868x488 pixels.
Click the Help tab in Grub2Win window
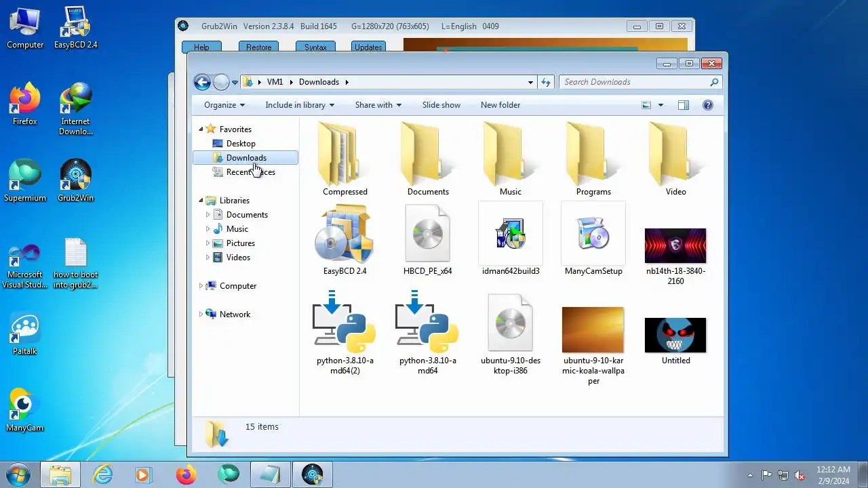pyautogui.click(x=201, y=47)
